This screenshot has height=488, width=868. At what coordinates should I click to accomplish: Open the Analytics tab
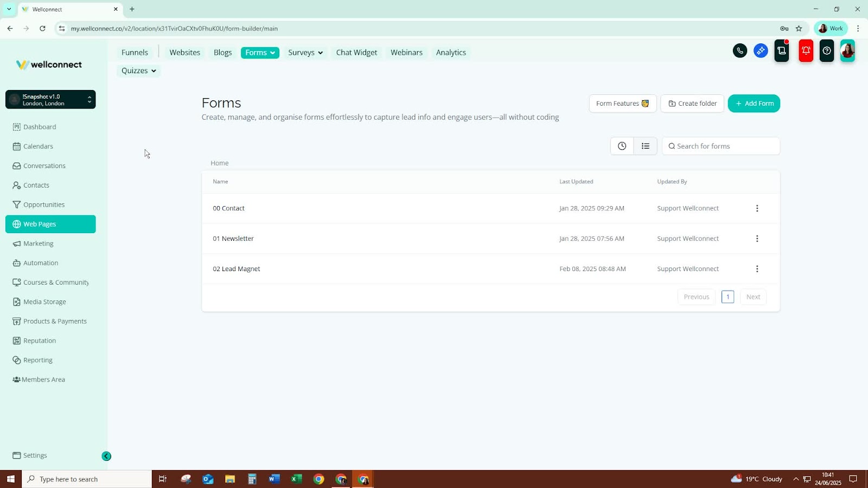click(x=451, y=53)
